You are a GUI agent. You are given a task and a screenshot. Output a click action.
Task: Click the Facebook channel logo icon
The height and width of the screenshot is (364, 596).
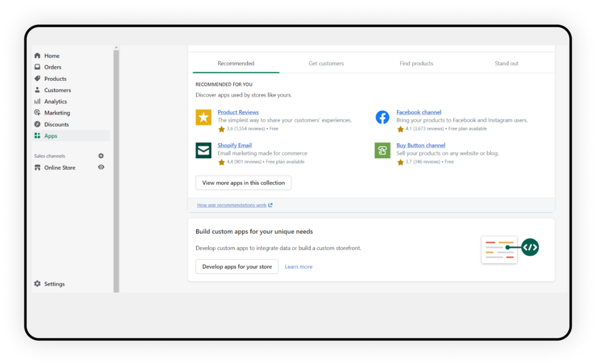coord(382,117)
